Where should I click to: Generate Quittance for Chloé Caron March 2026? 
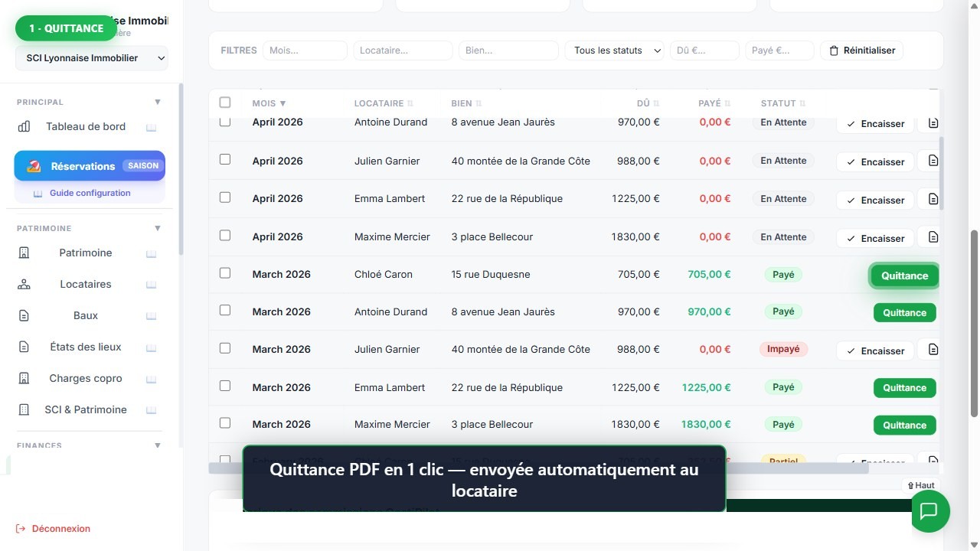[904, 275]
